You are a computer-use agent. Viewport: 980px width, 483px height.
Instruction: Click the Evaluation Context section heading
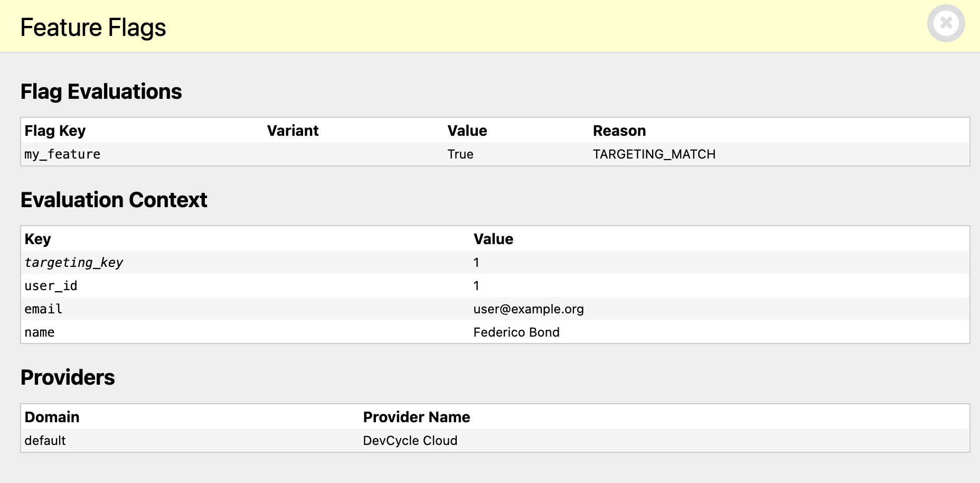click(114, 200)
